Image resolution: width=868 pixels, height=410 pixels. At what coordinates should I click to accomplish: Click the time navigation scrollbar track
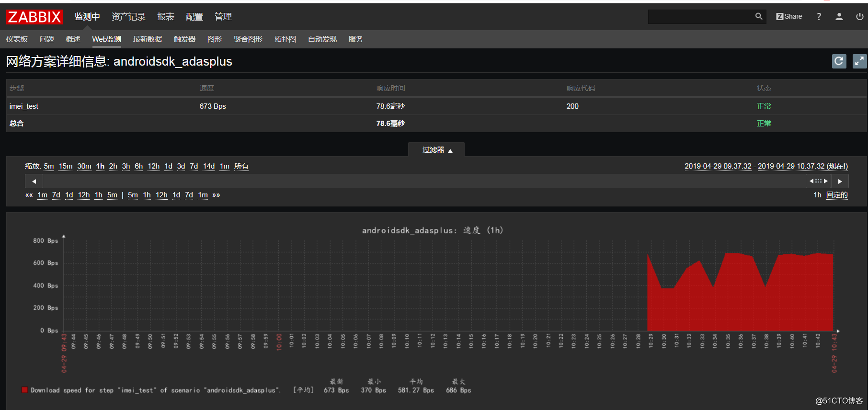424,182
